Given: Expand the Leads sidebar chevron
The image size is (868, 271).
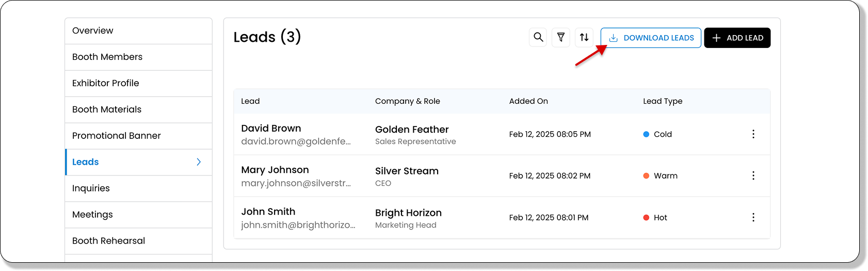Looking at the screenshot, I should [x=199, y=162].
